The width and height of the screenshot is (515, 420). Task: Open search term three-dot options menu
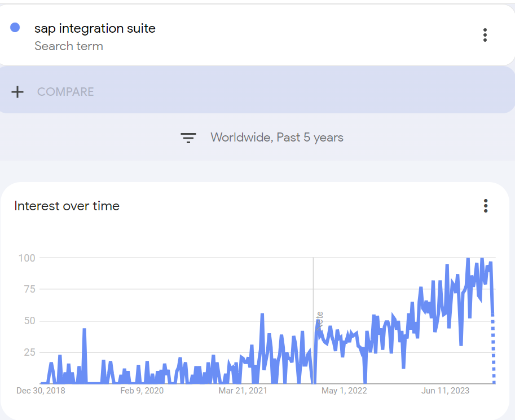pyautogui.click(x=485, y=35)
